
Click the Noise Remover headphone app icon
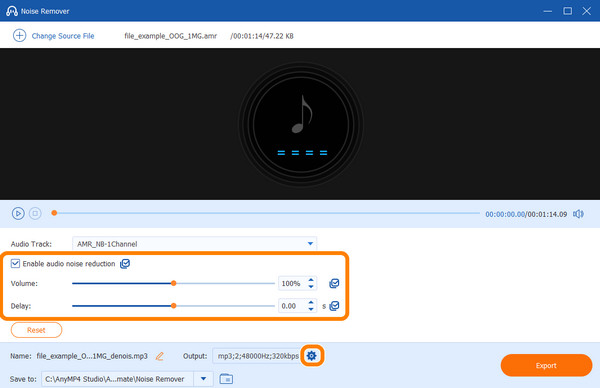tap(11, 11)
